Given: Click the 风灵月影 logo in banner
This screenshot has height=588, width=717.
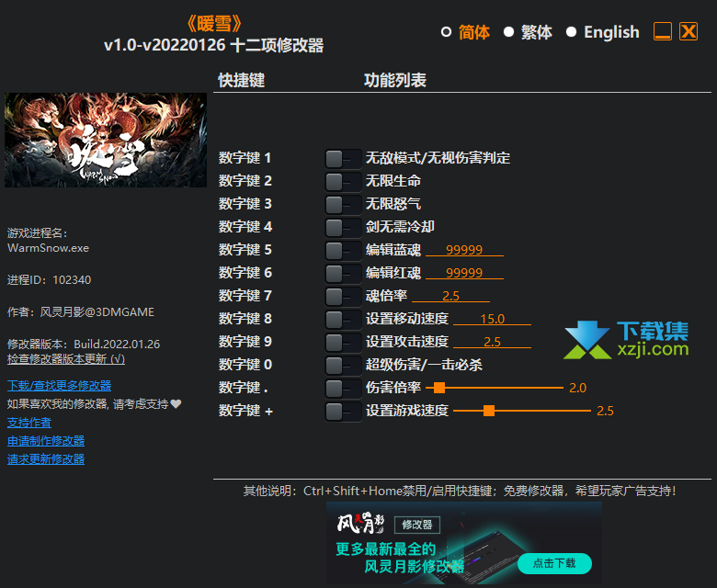Looking at the screenshot, I should (x=360, y=524).
